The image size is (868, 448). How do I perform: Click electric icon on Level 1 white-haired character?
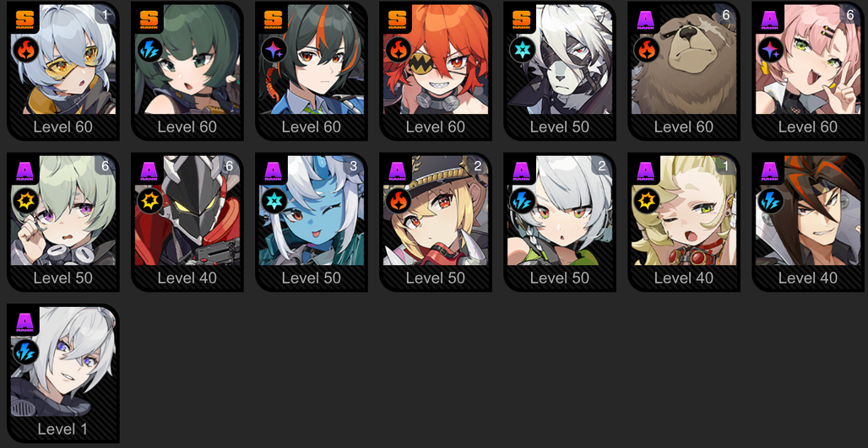point(26,351)
